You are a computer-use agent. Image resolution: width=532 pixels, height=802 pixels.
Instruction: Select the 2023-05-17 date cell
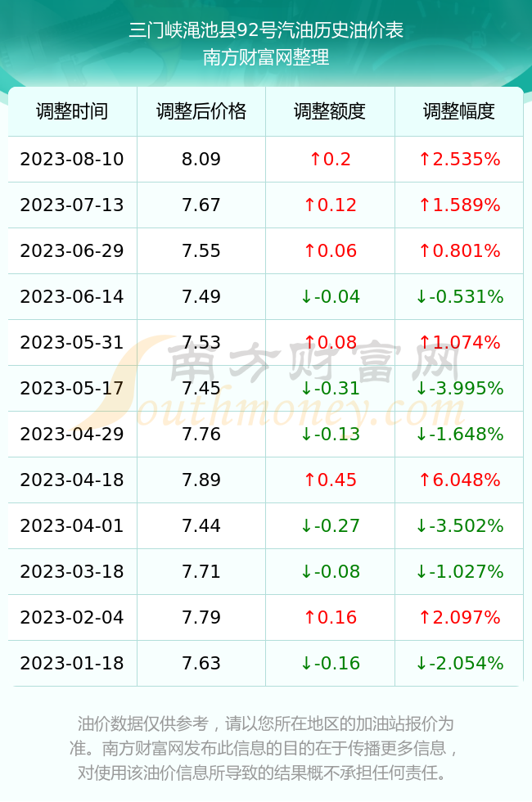click(72, 388)
